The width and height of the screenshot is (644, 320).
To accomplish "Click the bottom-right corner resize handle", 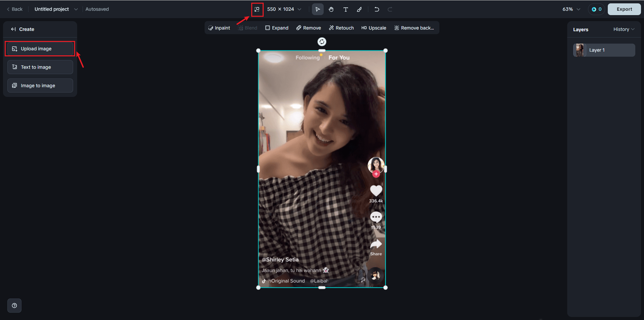I will point(385,287).
